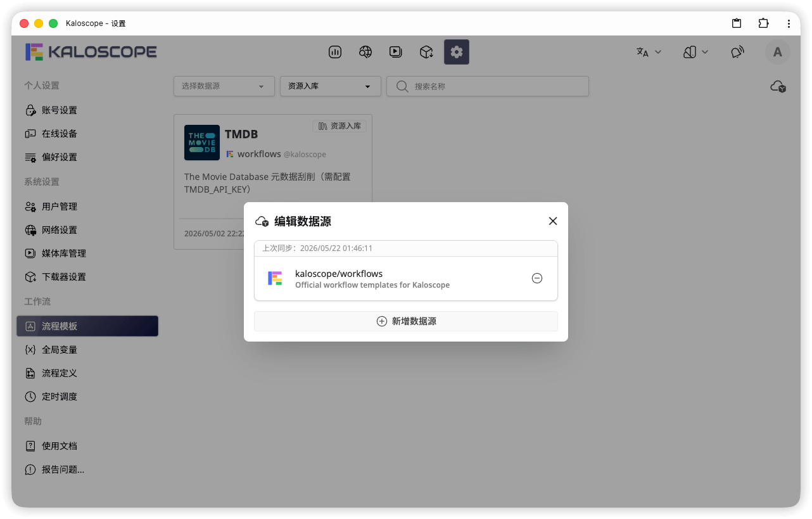The width and height of the screenshot is (812, 519).
Task: Click the TMDB card logo thumbnail
Action: pos(202,143)
